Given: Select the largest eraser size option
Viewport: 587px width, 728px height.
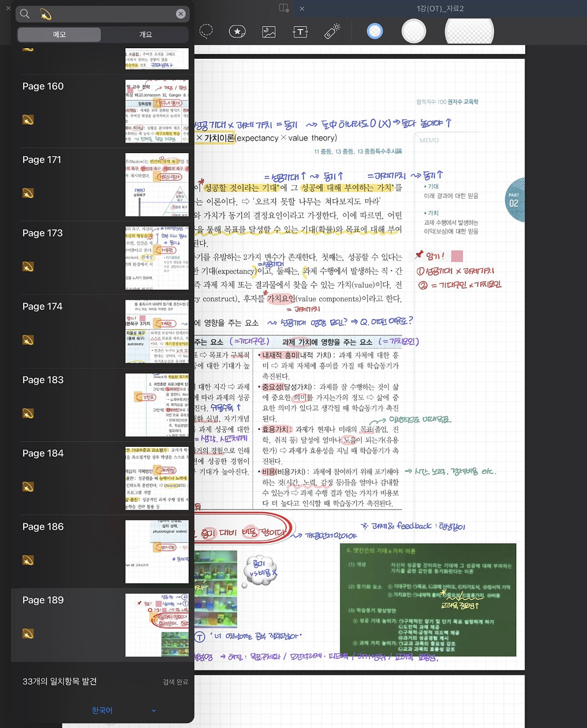Looking at the screenshot, I should click(x=468, y=31).
